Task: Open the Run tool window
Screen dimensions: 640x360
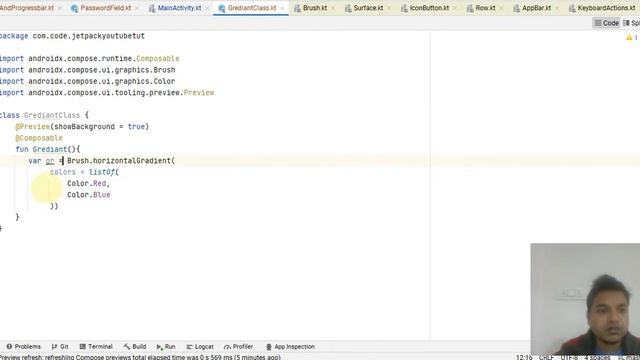Action: point(166,347)
